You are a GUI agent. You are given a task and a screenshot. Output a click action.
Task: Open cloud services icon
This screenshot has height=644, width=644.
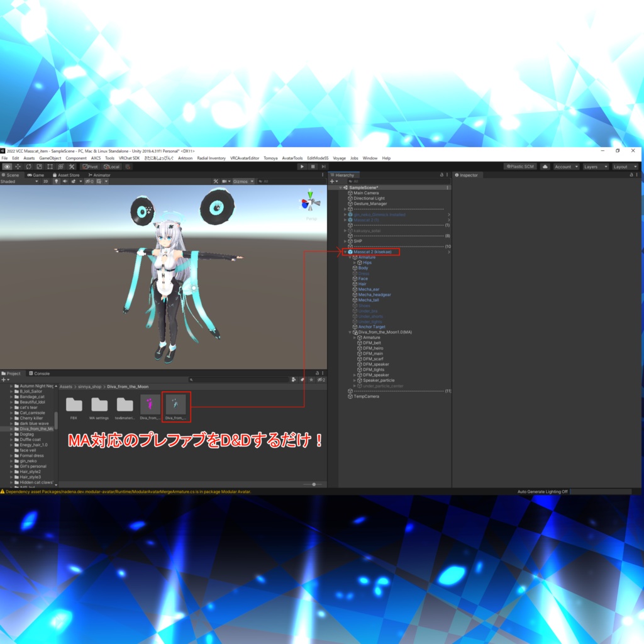point(545,167)
